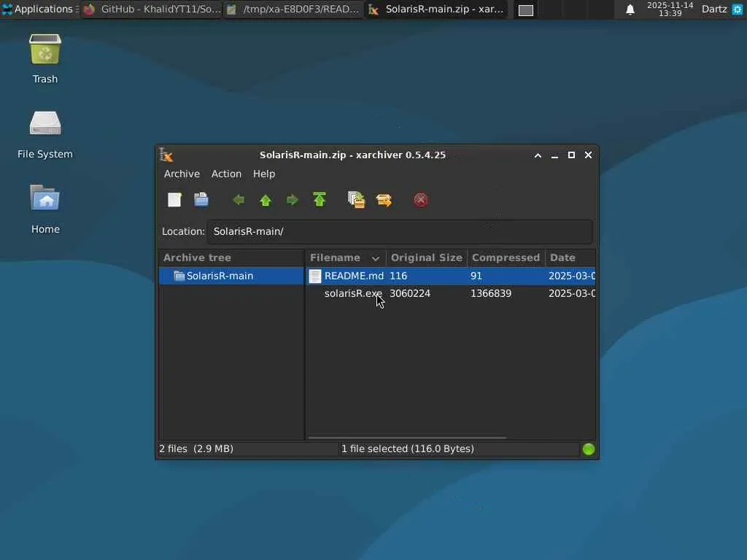Click the original size 3060224 cell

coord(410,293)
